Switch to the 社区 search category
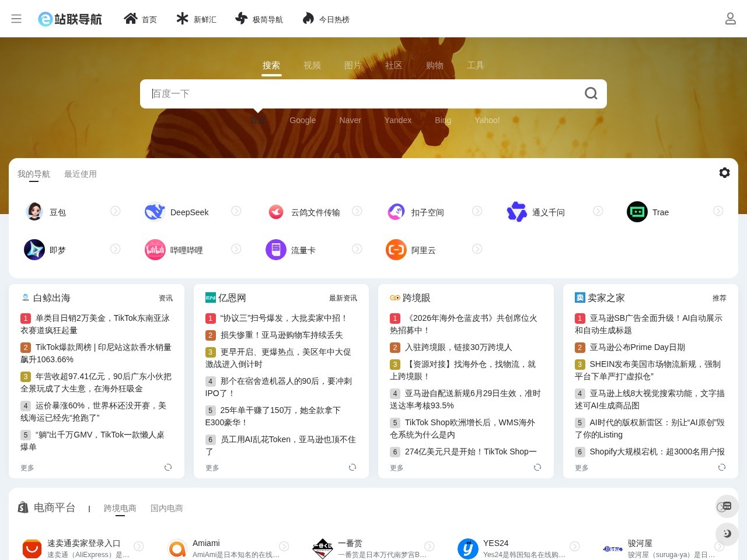 (x=394, y=65)
